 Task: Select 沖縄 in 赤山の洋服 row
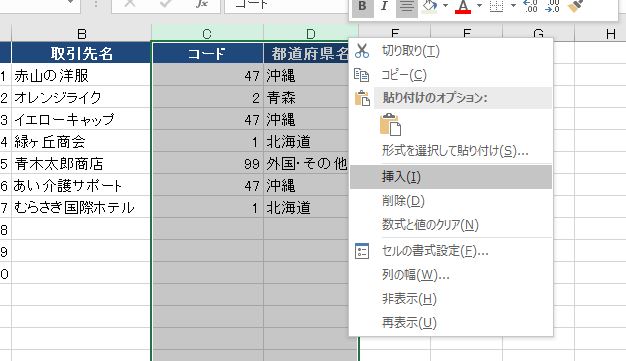tap(307, 75)
